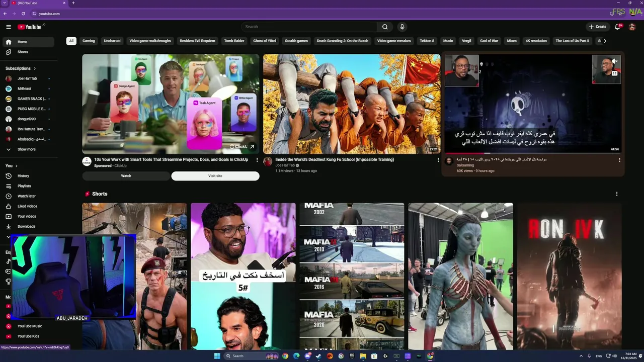
Task: Open the Ghost of Yōtei chip
Action: pyautogui.click(x=265, y=41)
